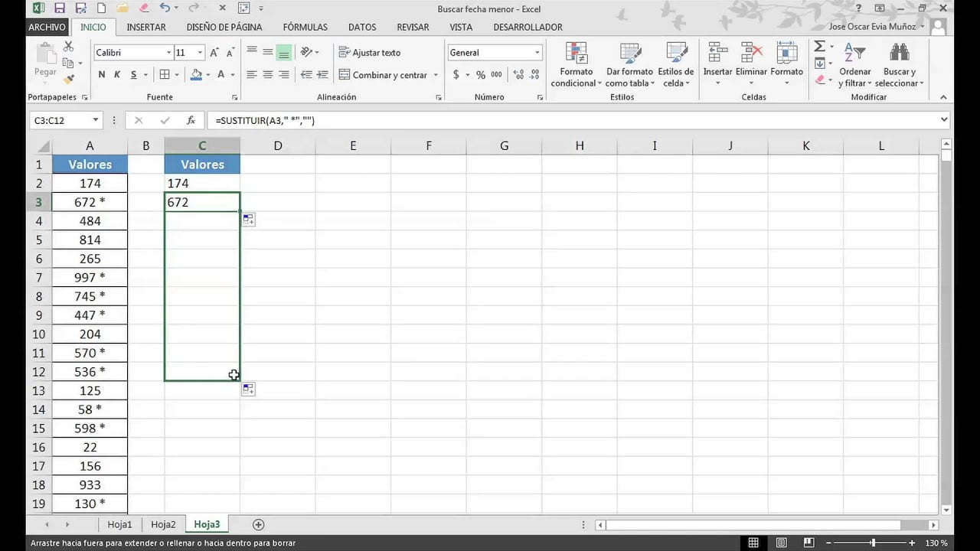Image resolution: width=980 pixels, height=551 pixels.
Task: Open Hoja2 sheet tab
Action: tap(163, 524)
